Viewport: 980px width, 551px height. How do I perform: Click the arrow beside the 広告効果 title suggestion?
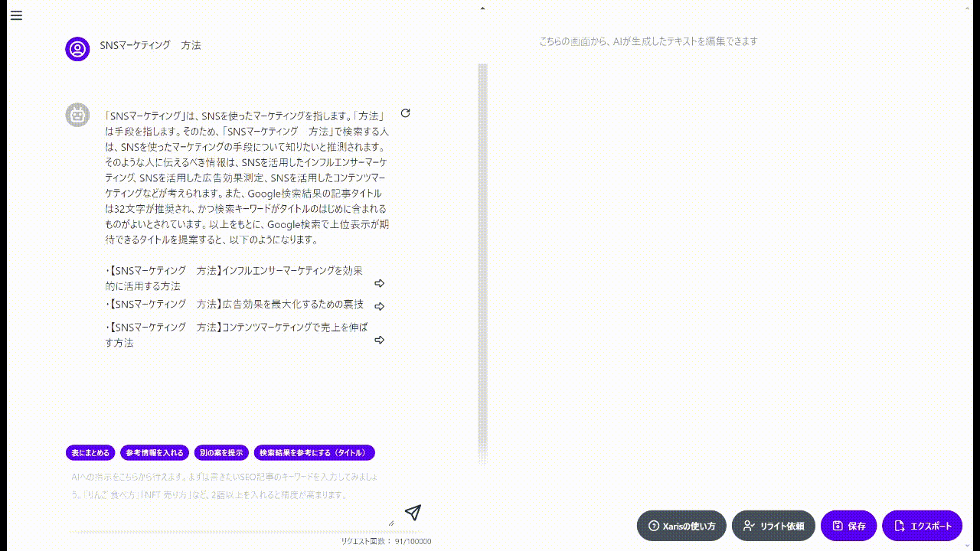click(379, 306)
